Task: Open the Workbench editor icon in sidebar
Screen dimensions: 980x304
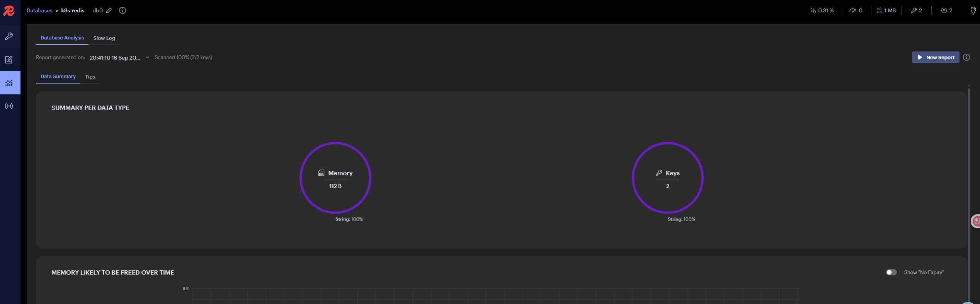Action: click(9, 60)
